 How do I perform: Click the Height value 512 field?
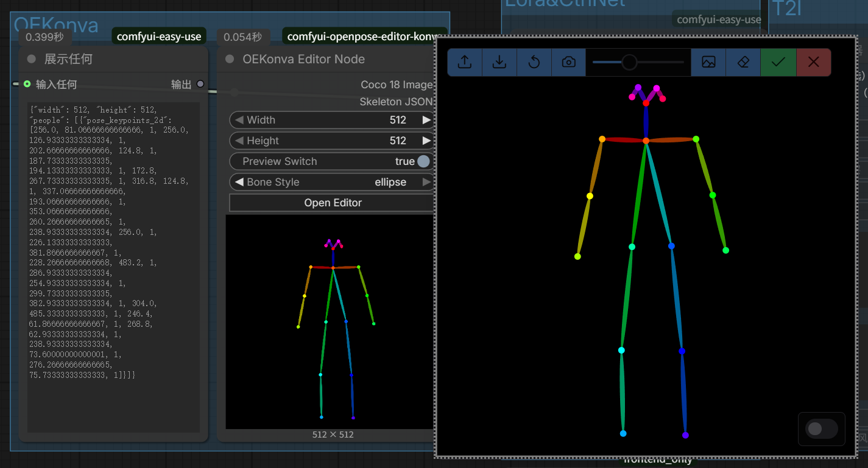pyautogui.click(x=398, y=141)
